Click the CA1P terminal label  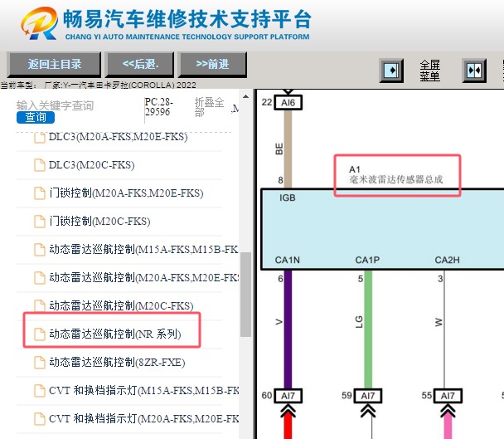[367, 260]
